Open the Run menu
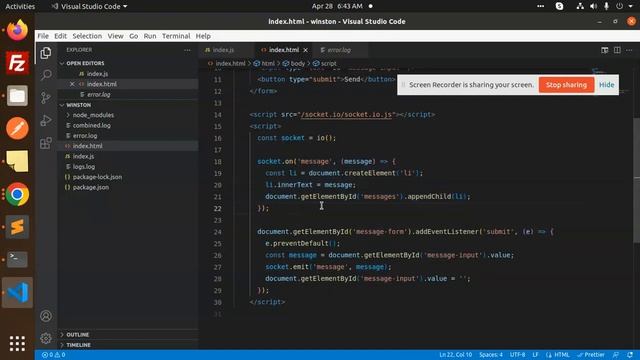This screenshot has width=640, height=360. tap(150, 36)
